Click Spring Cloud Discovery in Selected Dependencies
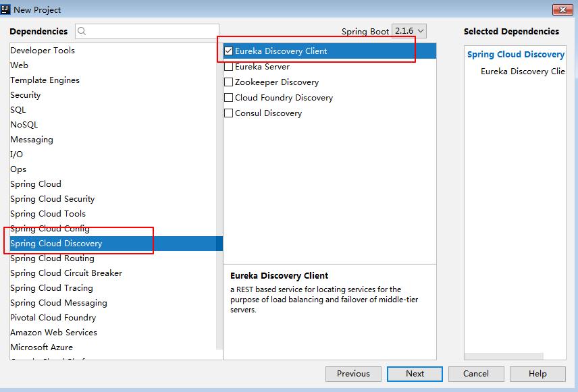 [x=516, y=55]
